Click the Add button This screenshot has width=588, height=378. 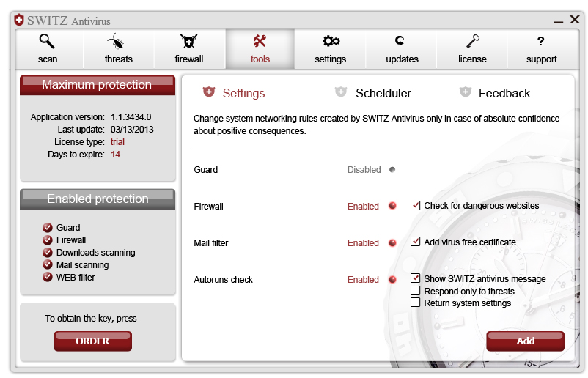click(x=525, y=341)
